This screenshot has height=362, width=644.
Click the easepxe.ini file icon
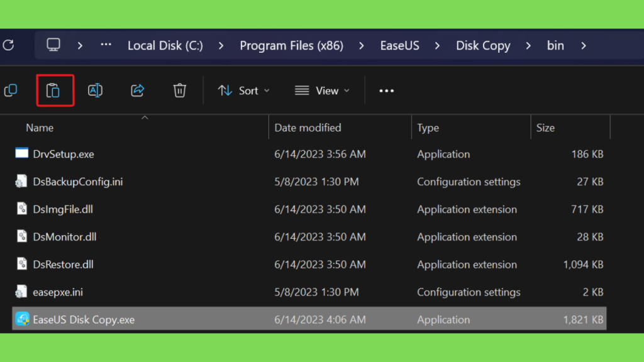click(x=21, y=292)
